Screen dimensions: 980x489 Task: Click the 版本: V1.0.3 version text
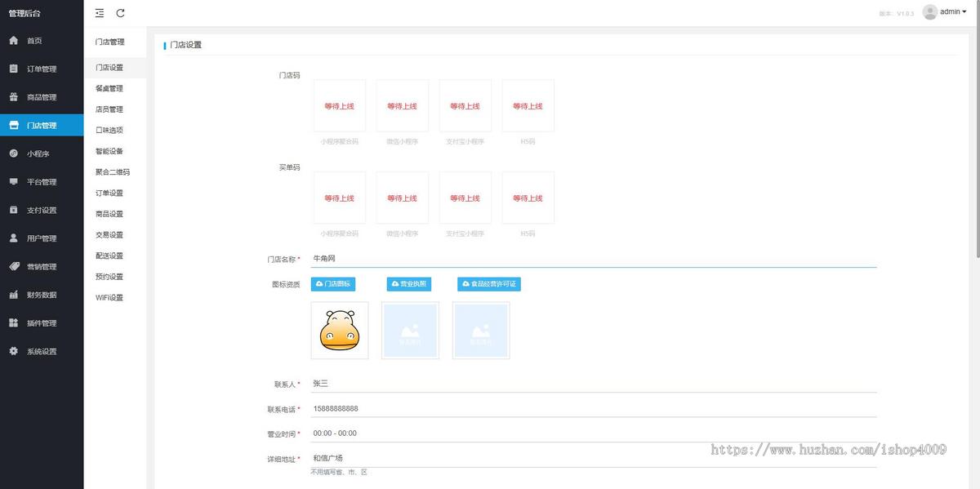(897, 14)
